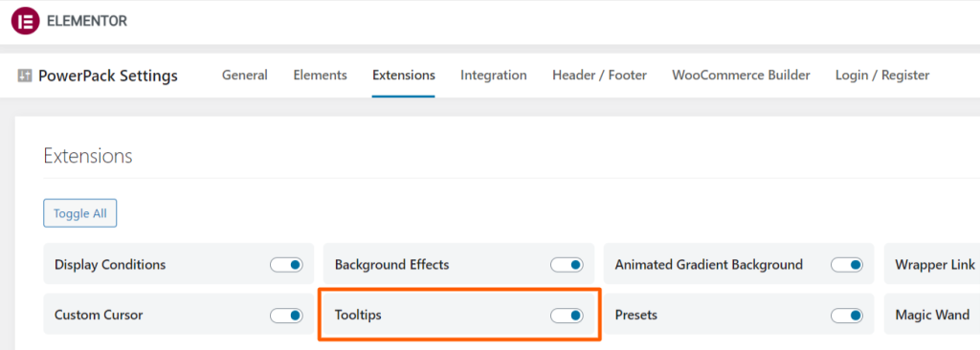The width and height of the screenshot is (980, 350).
Task: Switch to the Elements tab
Action: coord(320,76)
